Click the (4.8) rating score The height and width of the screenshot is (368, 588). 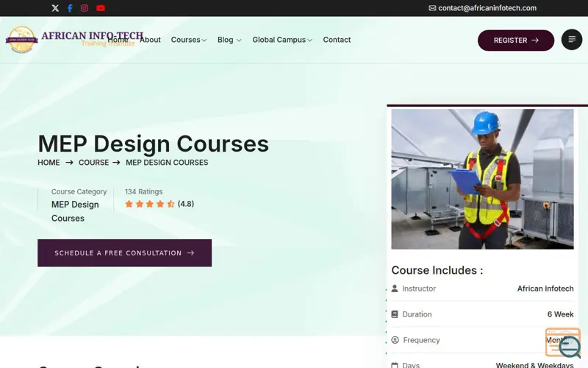coord(186,204)
